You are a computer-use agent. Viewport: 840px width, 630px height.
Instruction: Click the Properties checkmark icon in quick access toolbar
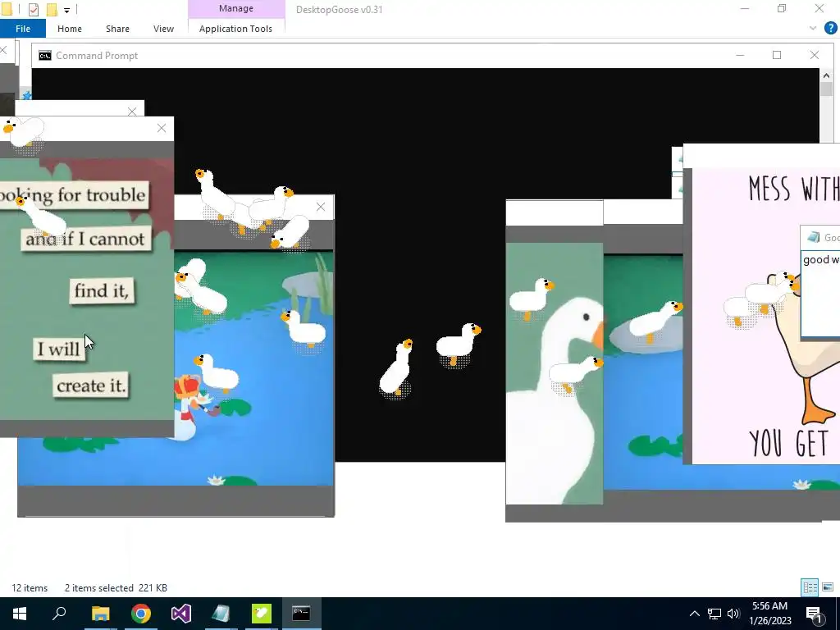point(33,10)
